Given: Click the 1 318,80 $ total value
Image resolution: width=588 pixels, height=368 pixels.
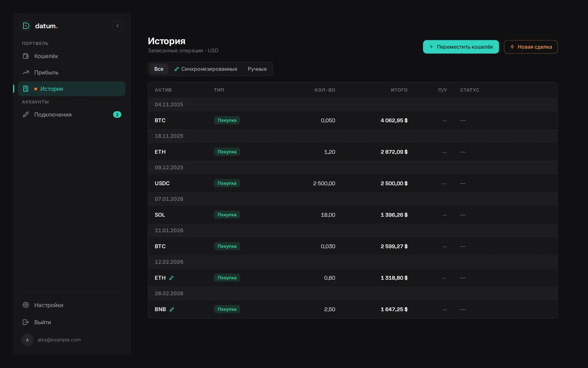Looking at the screenshot, I should point(394,278).
